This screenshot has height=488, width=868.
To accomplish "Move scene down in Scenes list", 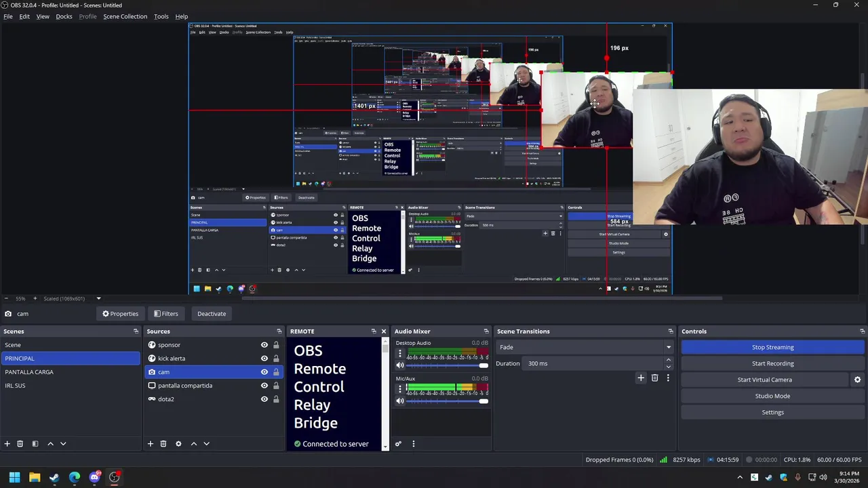I will point(63,443).
